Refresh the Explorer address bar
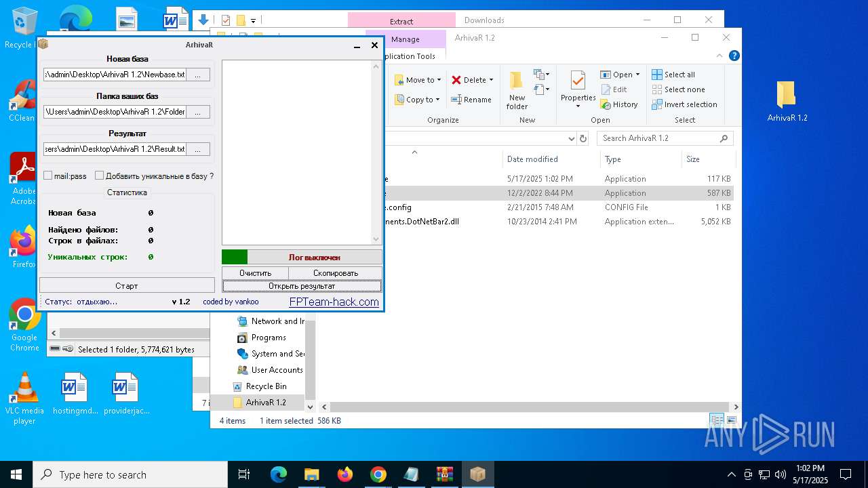The width and height of the screenshot is (868, 488). click(583, 138)
